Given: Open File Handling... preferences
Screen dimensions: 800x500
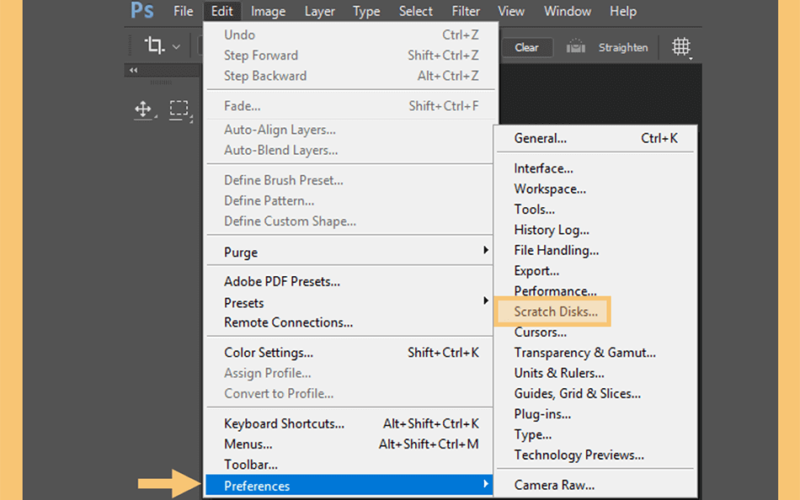Looking at the screenshot, I should [x=595, y=250].
